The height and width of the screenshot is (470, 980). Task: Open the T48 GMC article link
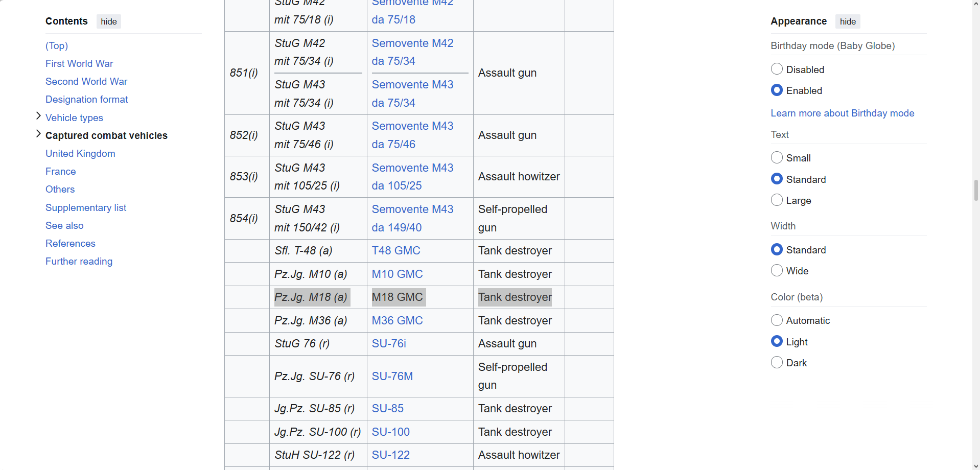[x=395, y=250]
